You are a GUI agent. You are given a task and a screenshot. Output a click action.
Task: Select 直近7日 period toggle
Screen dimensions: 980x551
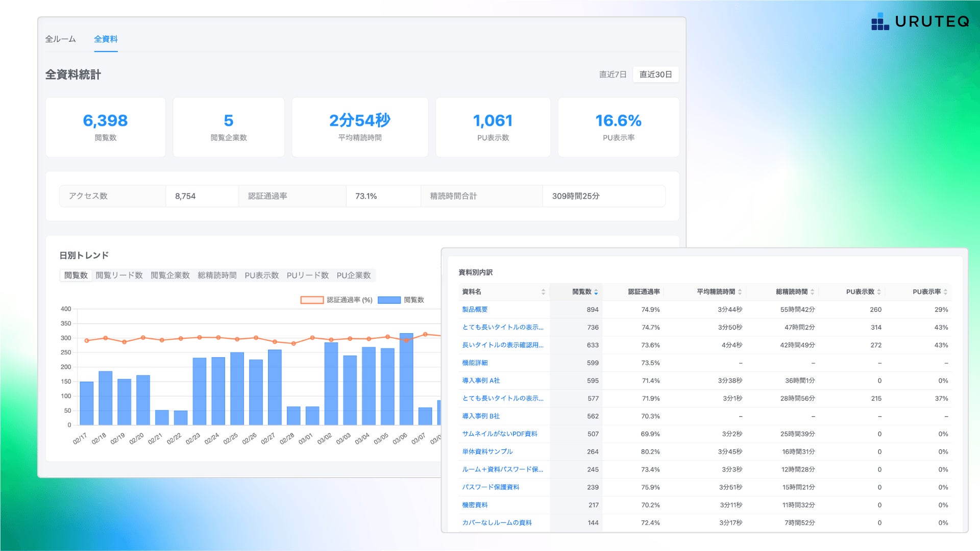click(612, 74)
